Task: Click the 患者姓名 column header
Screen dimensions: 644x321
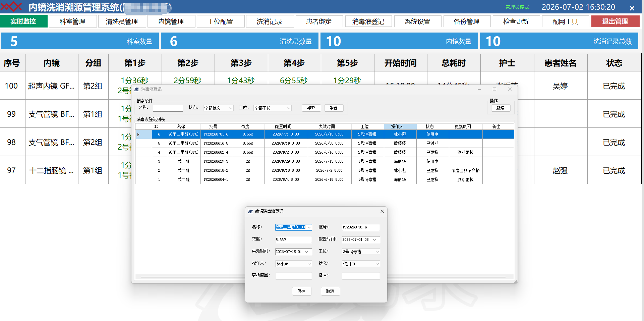Action: pyautogui.click(x=561, y=63)
